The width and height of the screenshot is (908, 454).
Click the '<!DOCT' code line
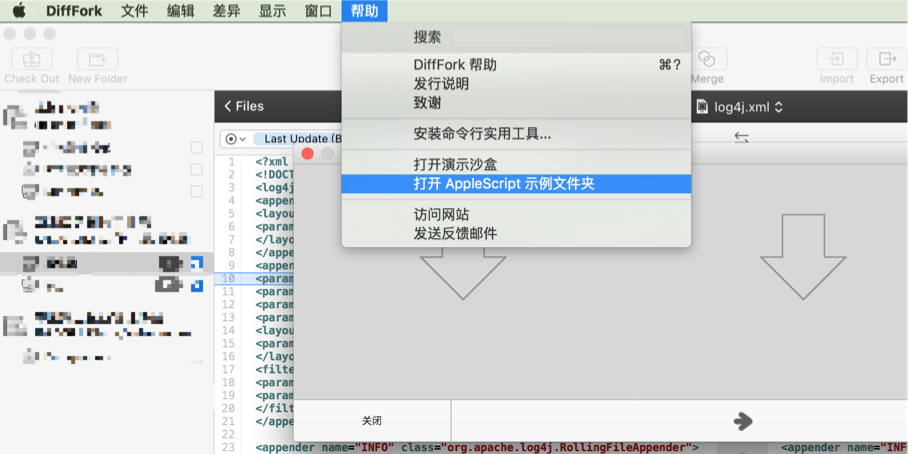click(274, 175)
